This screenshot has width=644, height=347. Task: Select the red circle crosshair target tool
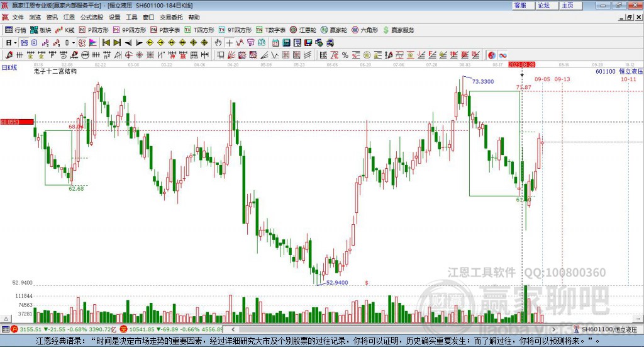pyautogui.click(x=128, y=55)
